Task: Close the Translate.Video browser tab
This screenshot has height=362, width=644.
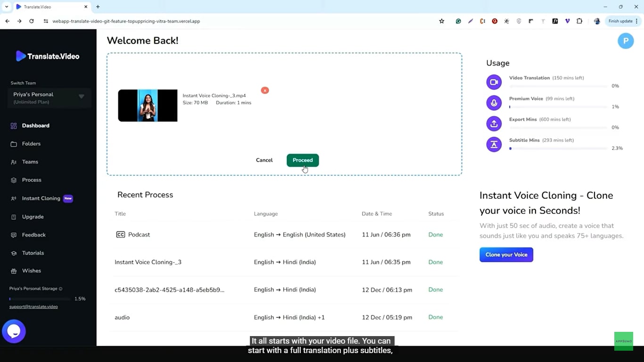Action: click(86, 7)
